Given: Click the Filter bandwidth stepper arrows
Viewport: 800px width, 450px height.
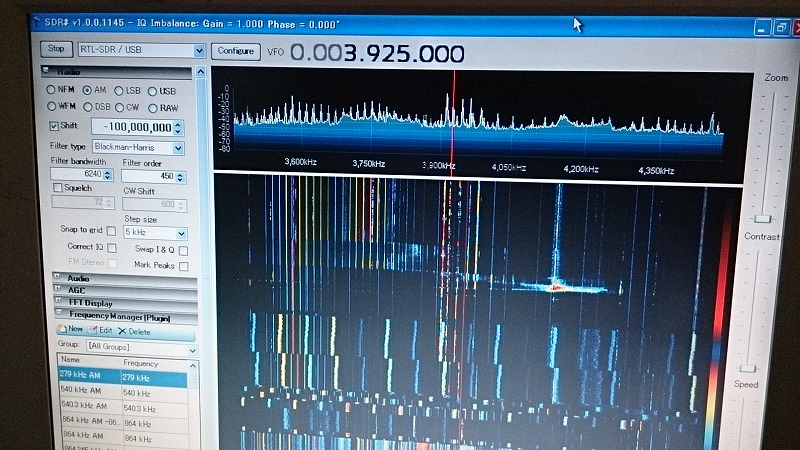Looking at the screenshot, I should pyautogui.click(x=108, y=174).
